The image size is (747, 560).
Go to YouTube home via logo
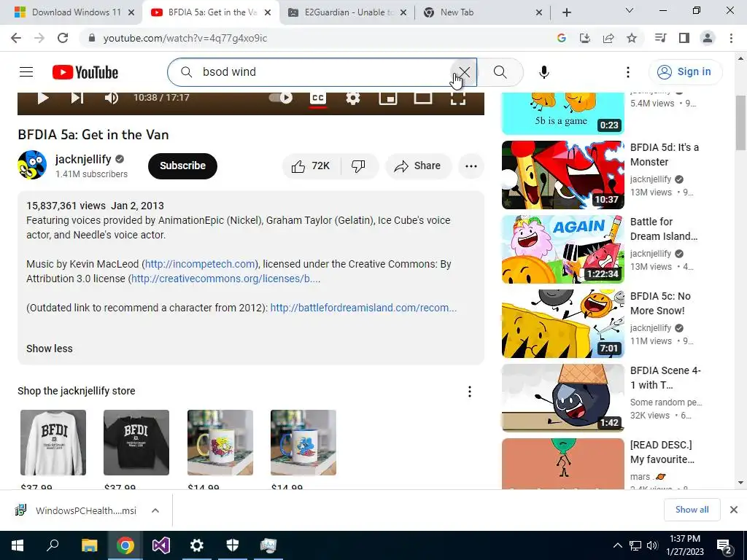[x=85, y=72]
